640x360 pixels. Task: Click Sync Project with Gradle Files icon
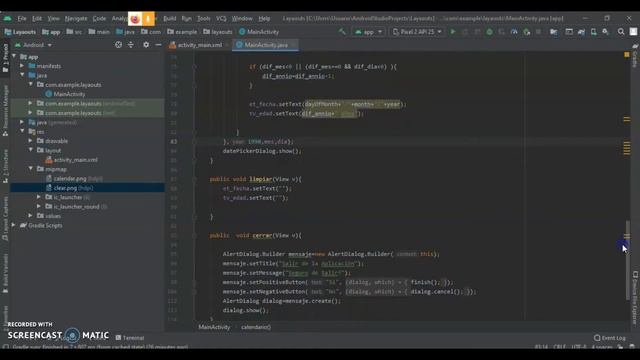click(581, 31)
